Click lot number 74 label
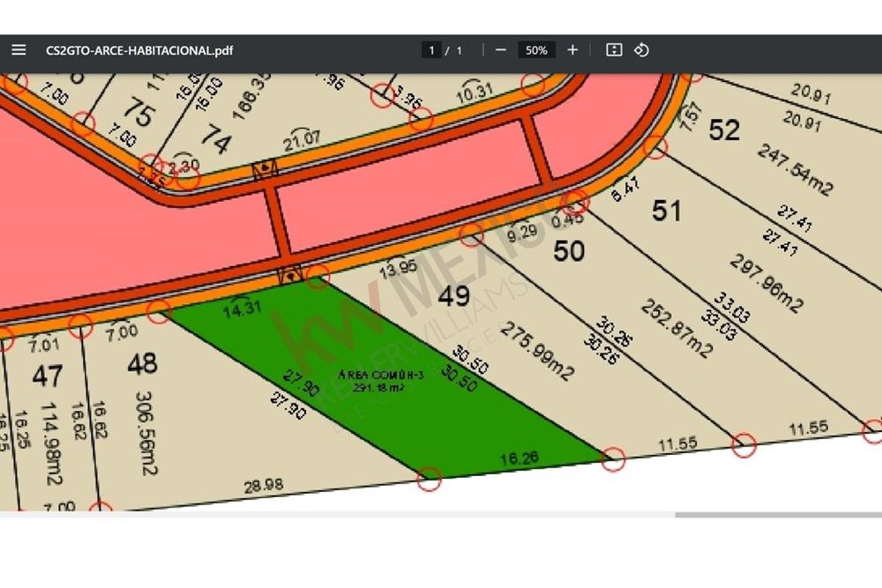The image size is (882, 588). (x=217, y=139)
